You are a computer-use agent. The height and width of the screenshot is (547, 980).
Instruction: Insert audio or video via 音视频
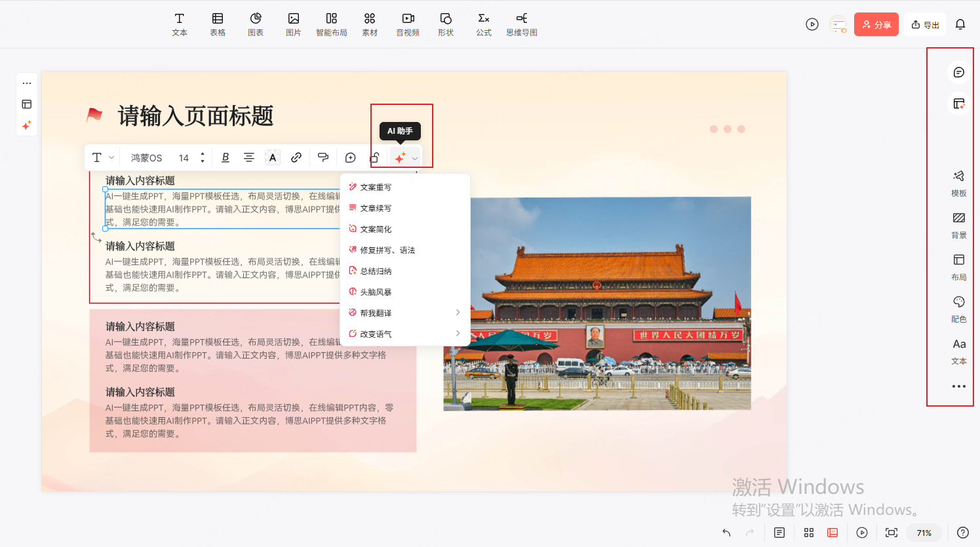(408, 24)
